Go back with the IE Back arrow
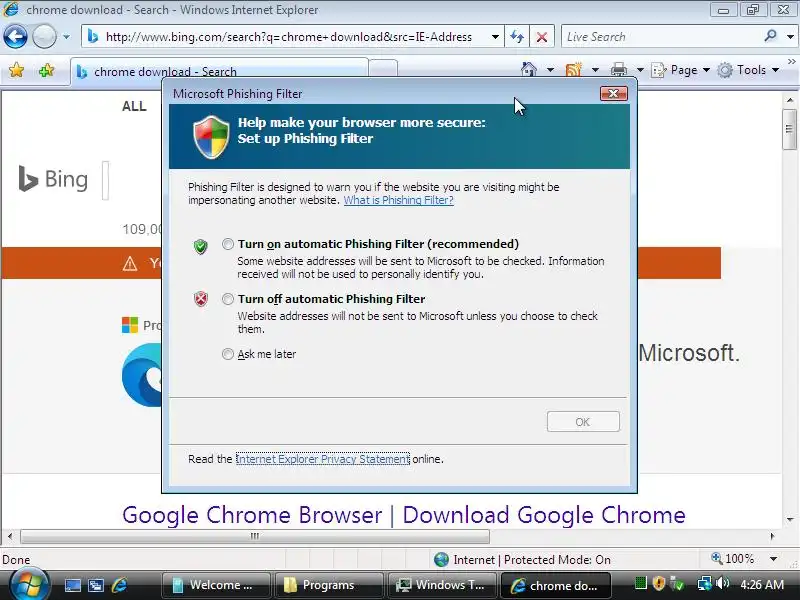 [15, 37]
